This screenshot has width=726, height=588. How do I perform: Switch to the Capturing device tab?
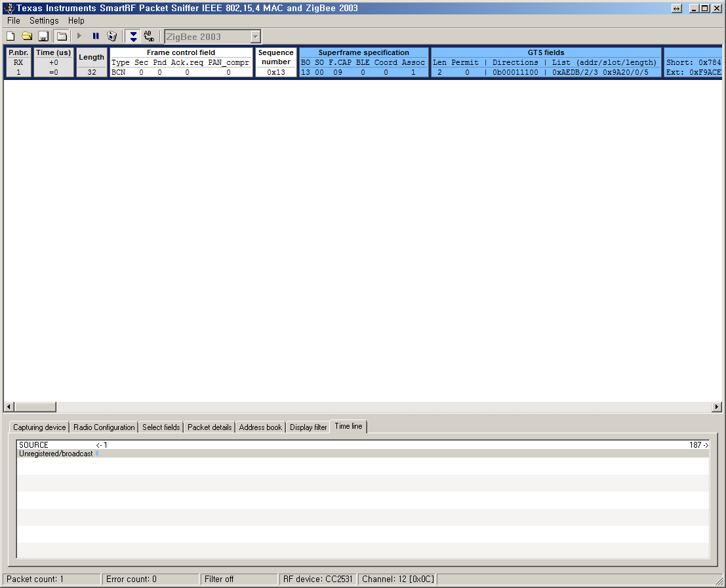pos(39,427)
